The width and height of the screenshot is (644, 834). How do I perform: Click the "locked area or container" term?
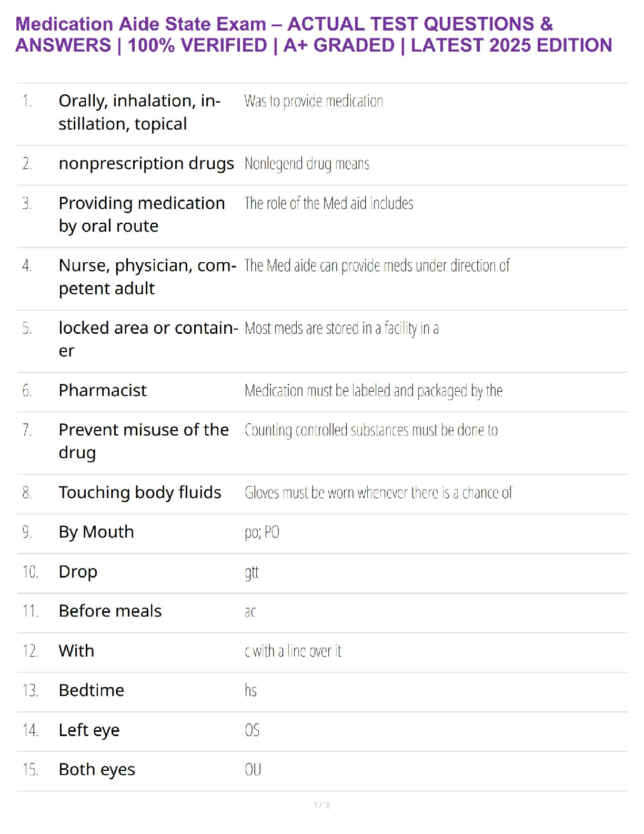coord(148,339)
